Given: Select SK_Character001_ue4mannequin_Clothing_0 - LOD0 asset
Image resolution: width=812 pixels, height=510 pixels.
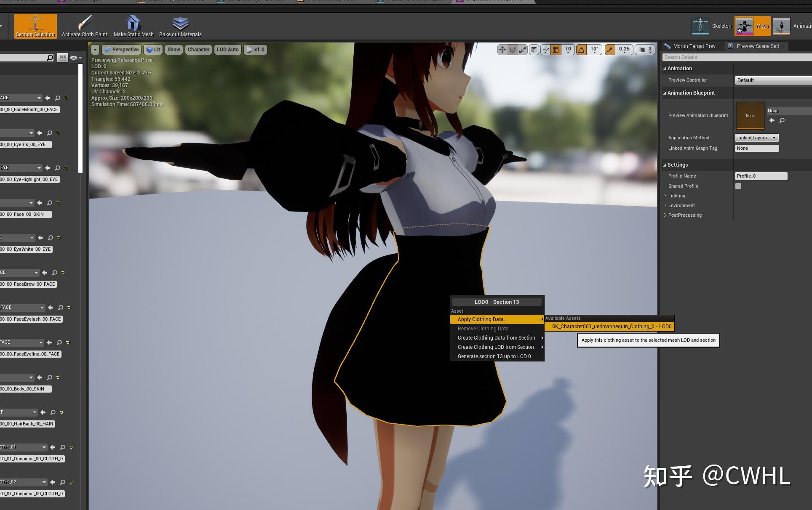Looking at the screenshot, I should [611, 326].
